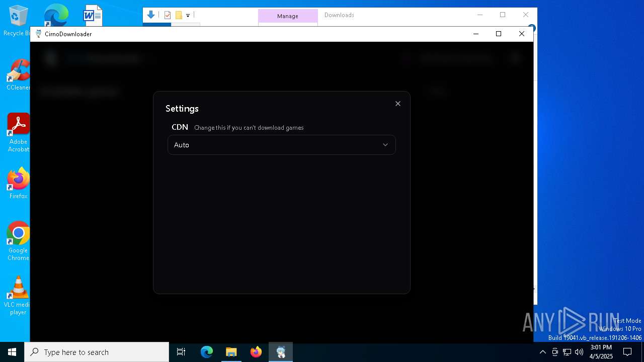Screen dimensions: 644x362
Task: Open Firefox from taskbar
Action: pyautogui.click(x=256, y=352)
